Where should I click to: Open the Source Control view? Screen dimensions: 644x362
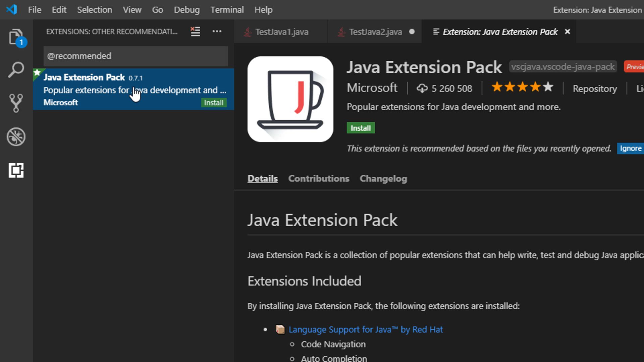pos(16,103)
